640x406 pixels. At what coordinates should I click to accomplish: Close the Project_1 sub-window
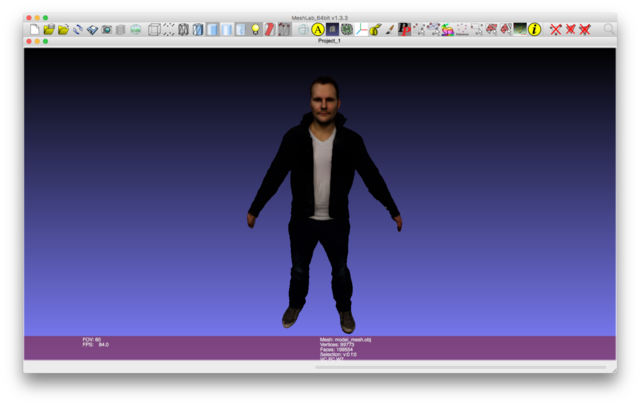pos(29,41)
